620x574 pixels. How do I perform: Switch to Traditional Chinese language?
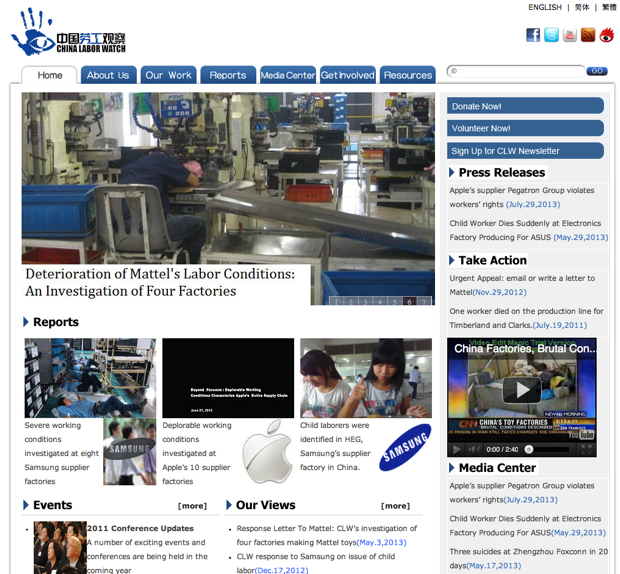[609, 7]
